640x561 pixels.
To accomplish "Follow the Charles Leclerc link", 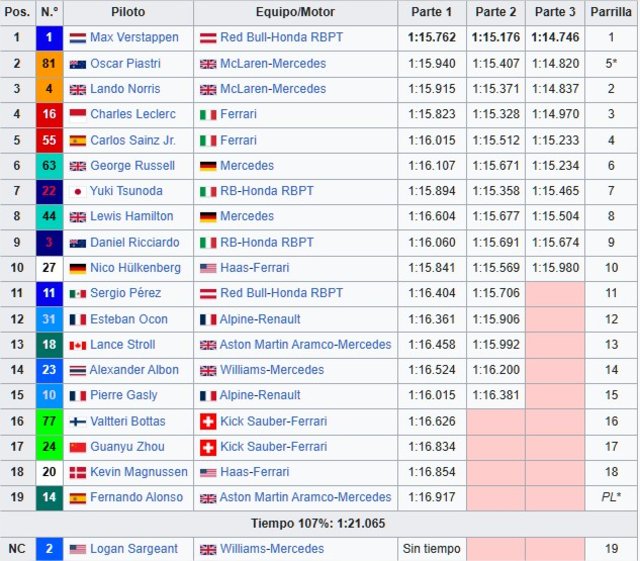I will tap(133, 114).
